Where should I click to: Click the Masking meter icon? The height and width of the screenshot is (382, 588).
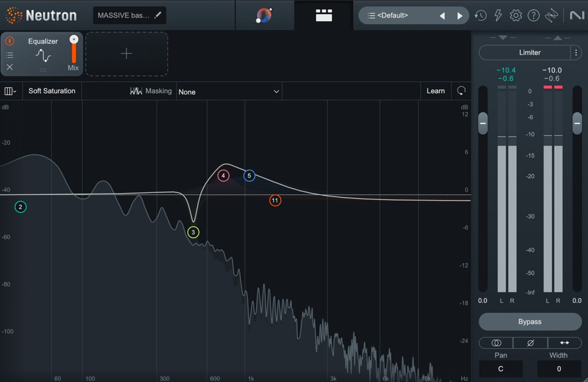pyautogui.click(x=136, y=91)
